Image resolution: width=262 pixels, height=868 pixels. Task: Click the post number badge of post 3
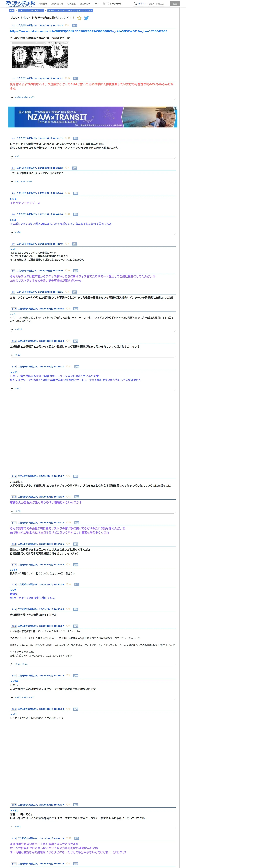[13, 138]
